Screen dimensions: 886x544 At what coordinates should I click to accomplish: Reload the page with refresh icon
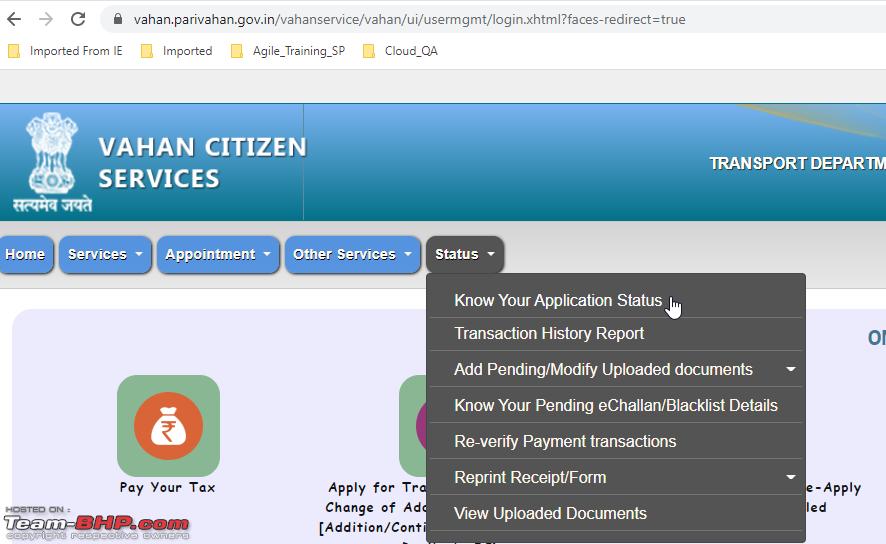78,19
